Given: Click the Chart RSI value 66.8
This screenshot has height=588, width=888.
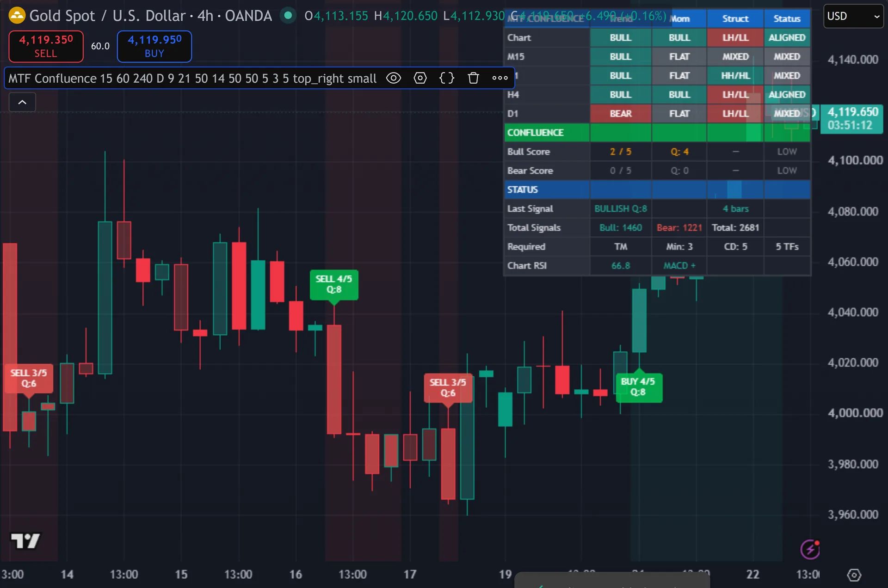Looking at the screenshot, I should 620,265.
